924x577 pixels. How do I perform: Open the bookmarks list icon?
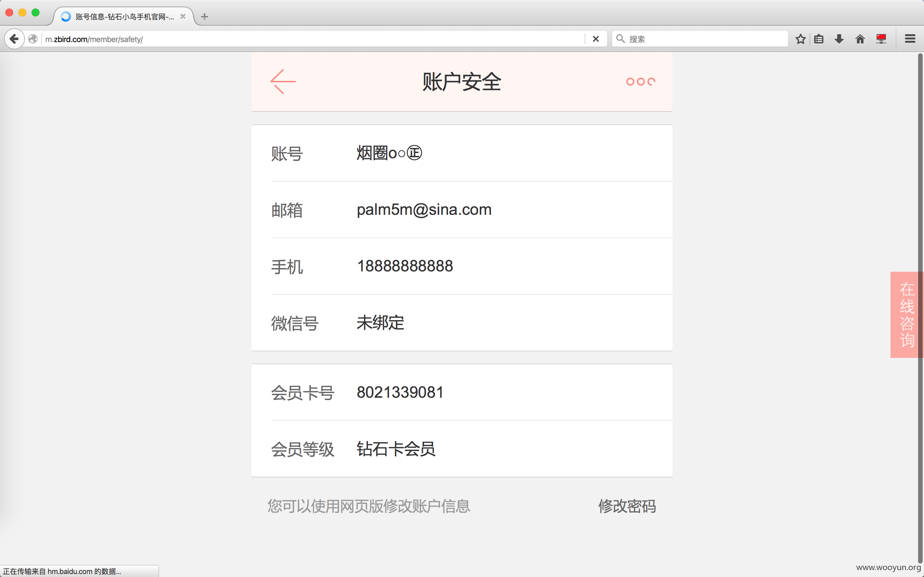point(819,39)
